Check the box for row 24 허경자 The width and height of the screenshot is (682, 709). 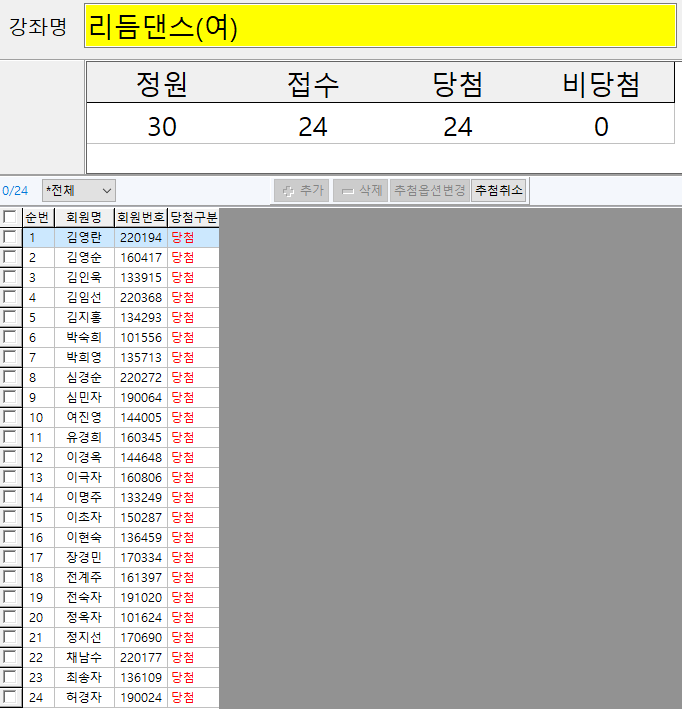[x=9, y=697]
